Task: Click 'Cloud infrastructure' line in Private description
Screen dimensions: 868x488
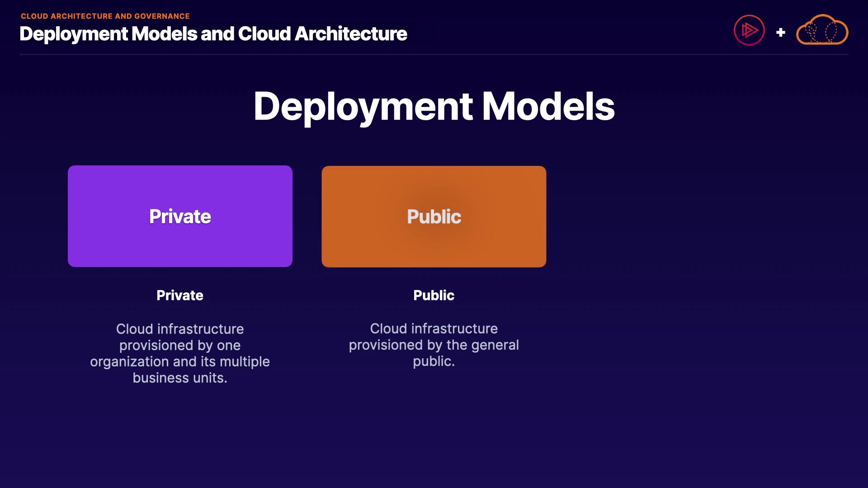Action: [x=180, y=329]
